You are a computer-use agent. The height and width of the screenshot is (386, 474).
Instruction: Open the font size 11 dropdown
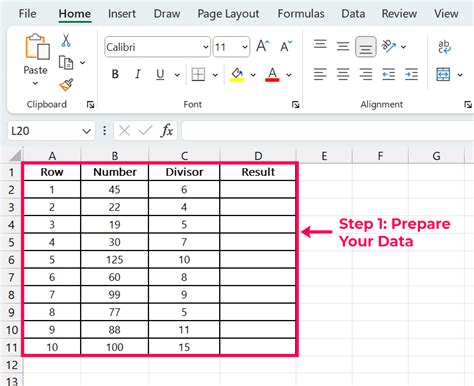point(244,47)
